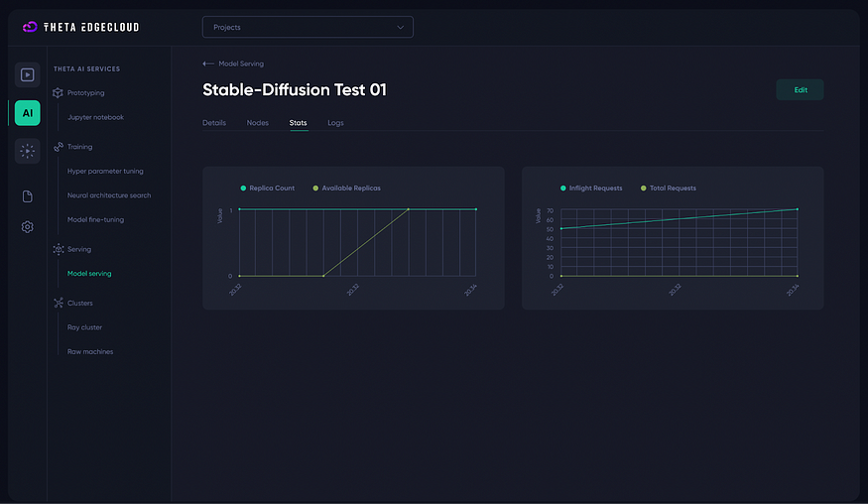The image size is (868, 504).
Task: Open Jupyter notebook in sidebar
Action: [x=96, y=117]
